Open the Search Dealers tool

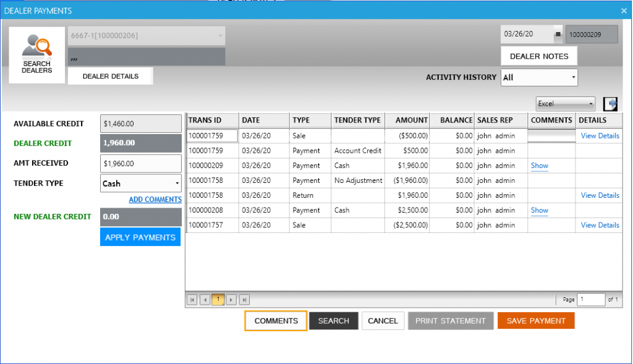(36, 54)
